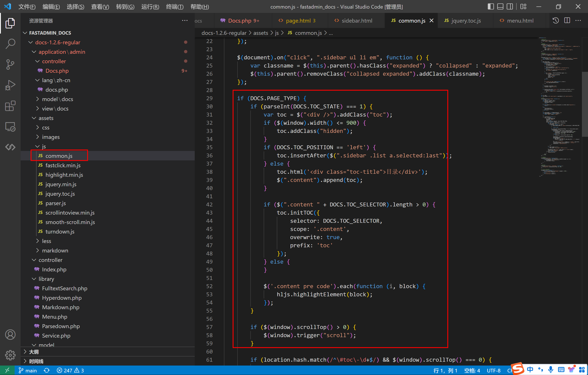Open Explorer panel views and more actions
The height and width of the screenshot is (375, 588).
click(x=185, y=21)
